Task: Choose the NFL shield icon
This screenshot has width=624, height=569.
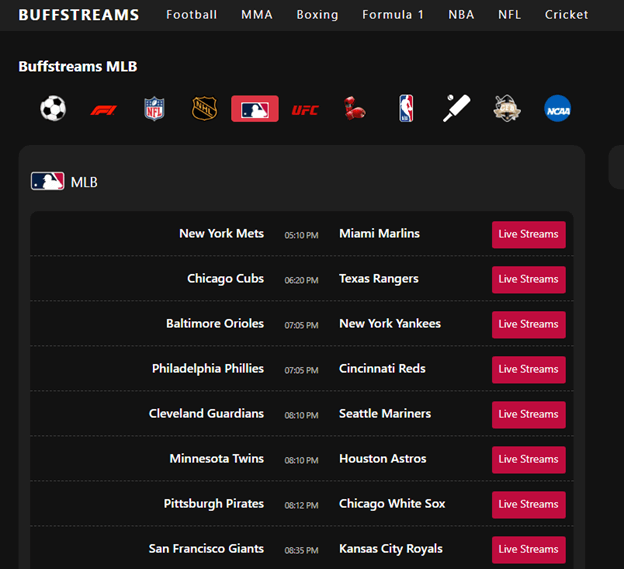Action: coord(154,109)
